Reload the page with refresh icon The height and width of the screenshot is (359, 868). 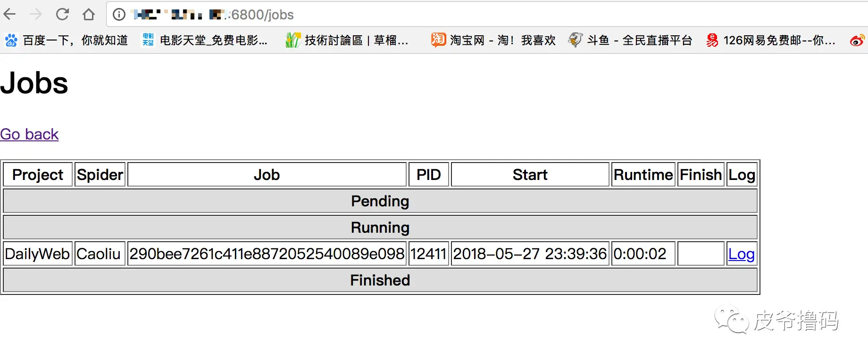(x=62, y=15)
